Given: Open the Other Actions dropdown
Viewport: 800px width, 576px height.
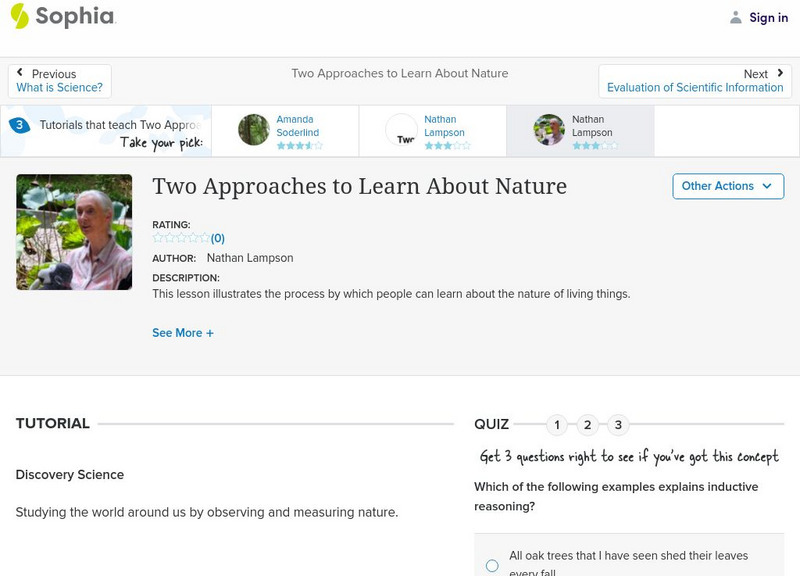Looking at the screenshot, I should 727,186.
